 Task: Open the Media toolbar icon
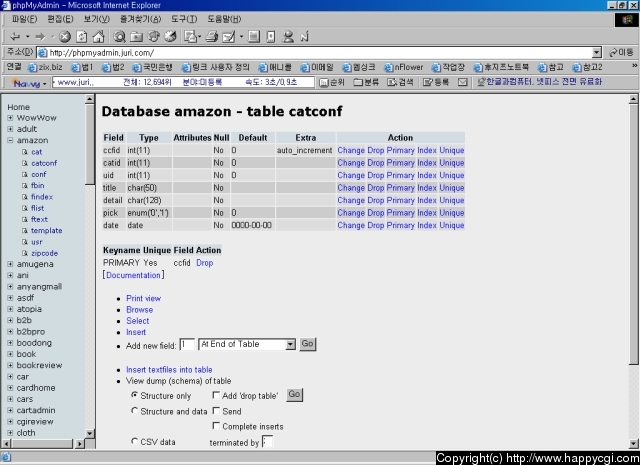pyautogui.click(x=153, y=37)
